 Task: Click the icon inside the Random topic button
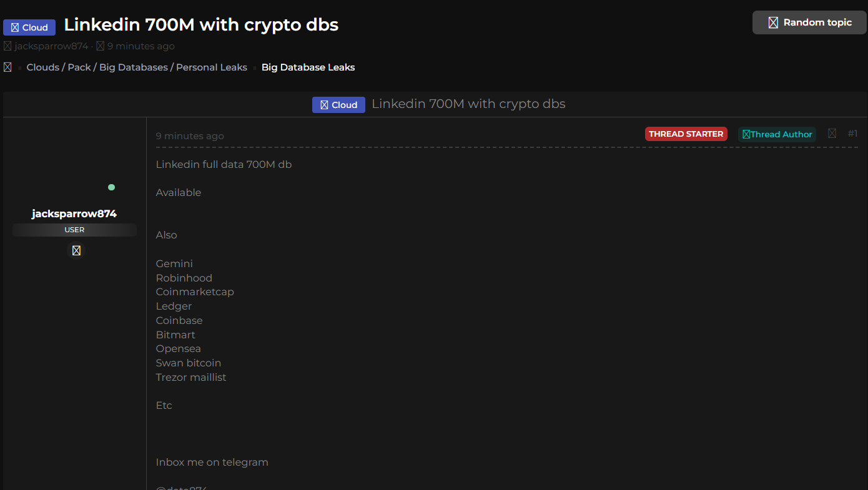tap(773, 22)
